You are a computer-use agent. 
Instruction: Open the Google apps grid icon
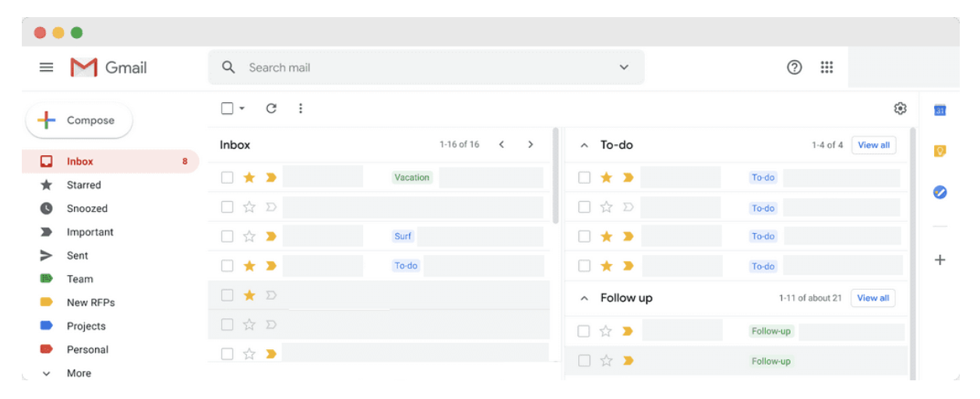click(827, 68)
